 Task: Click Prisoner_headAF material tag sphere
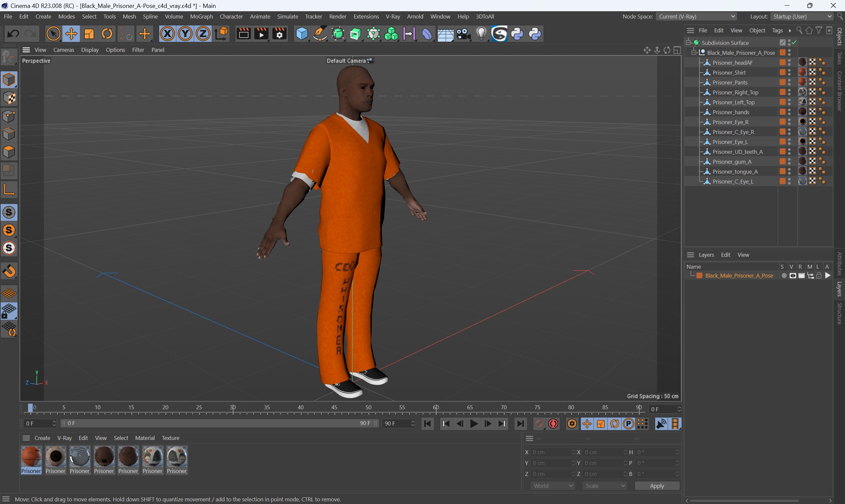(x=802, y=62)
